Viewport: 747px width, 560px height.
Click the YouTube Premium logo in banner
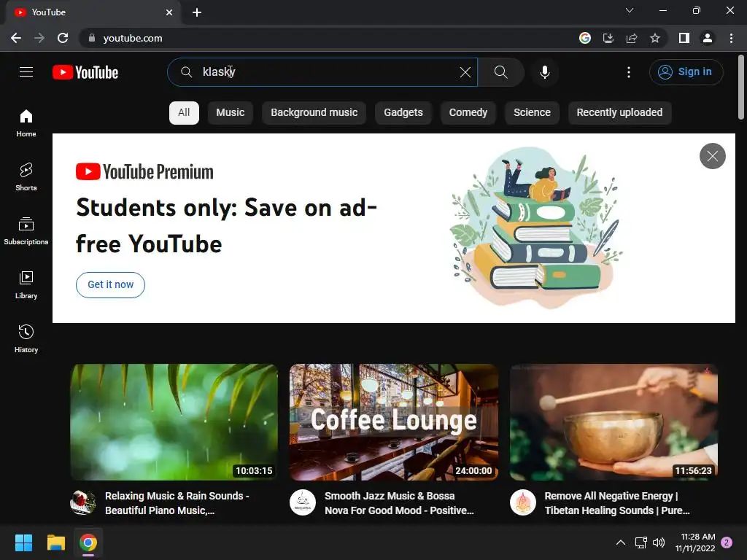[145, 172]
